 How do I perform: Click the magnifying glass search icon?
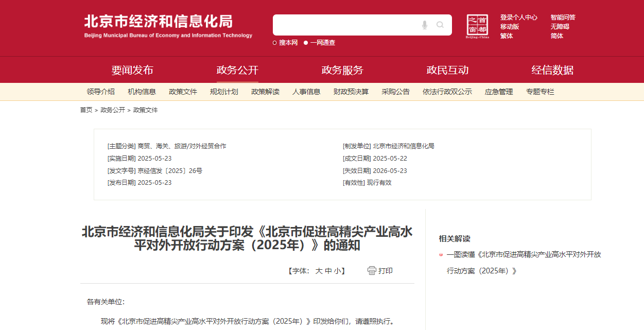click(440, 25)
